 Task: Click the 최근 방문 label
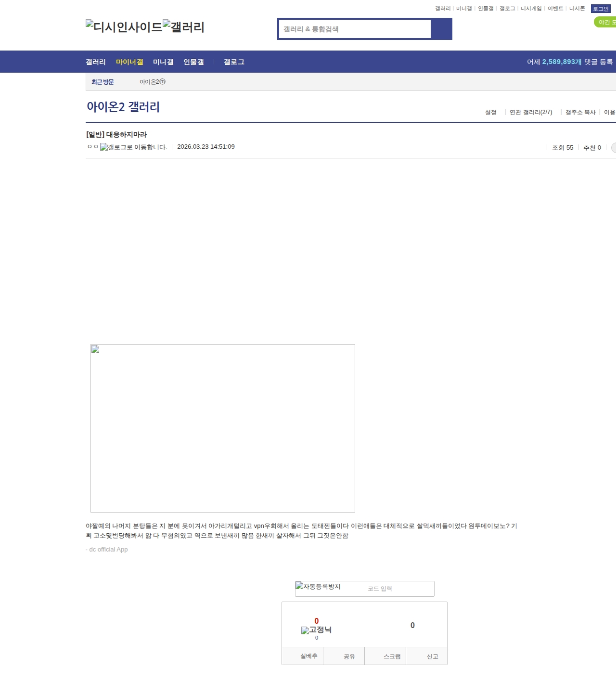pos(103,82)
